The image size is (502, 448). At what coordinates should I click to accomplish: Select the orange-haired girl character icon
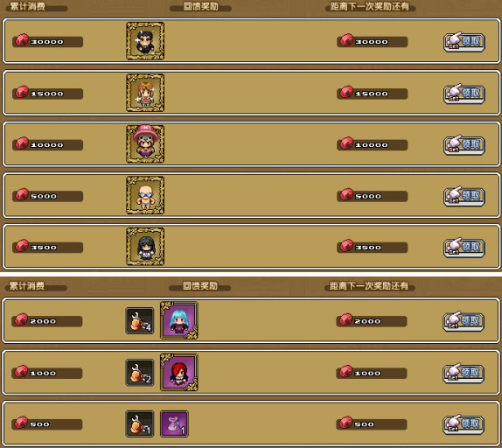(x=145, y=93)
